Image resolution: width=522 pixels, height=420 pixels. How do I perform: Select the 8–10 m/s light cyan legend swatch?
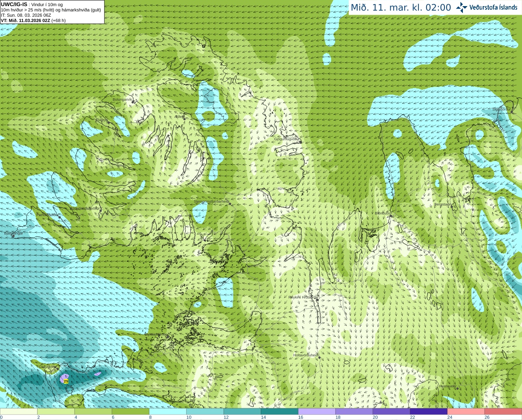[x=168, y=411]
